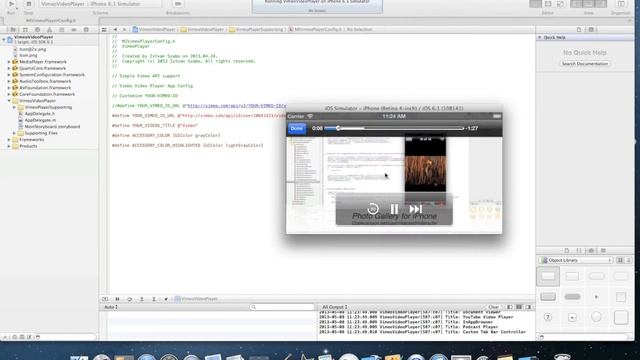Select the MSVimeoPlayerConfig.h tab
The width and height of the screenshot is (640, 360).
pyautogui.click(x=51, y=20)
